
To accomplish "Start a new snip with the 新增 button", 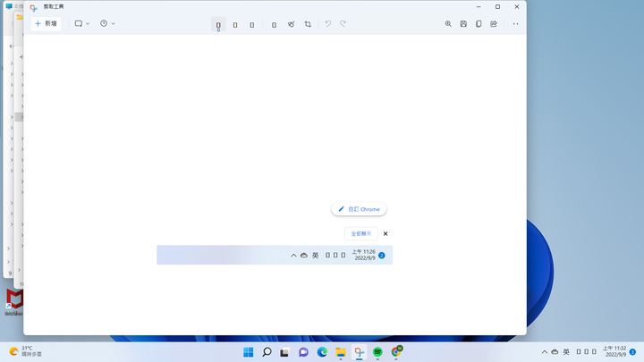I will coord(46,24).
